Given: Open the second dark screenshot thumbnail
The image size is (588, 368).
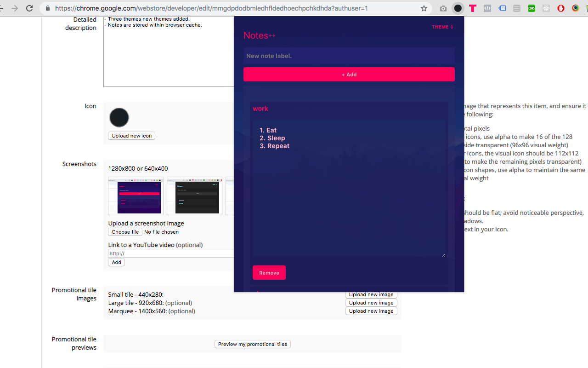Looking at the screenshot, I should (x=194, y=196).
